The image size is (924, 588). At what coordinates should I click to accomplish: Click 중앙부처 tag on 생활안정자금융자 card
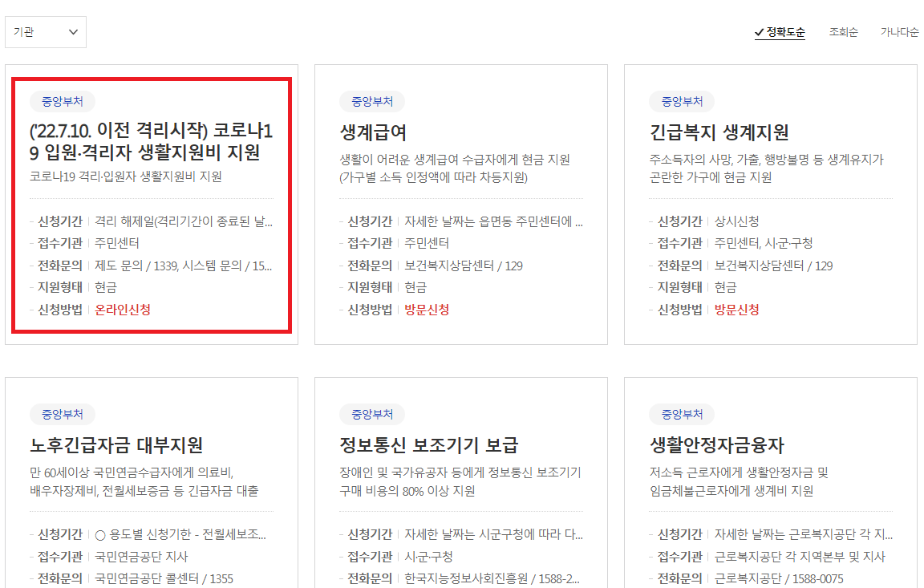coord(682,414)
